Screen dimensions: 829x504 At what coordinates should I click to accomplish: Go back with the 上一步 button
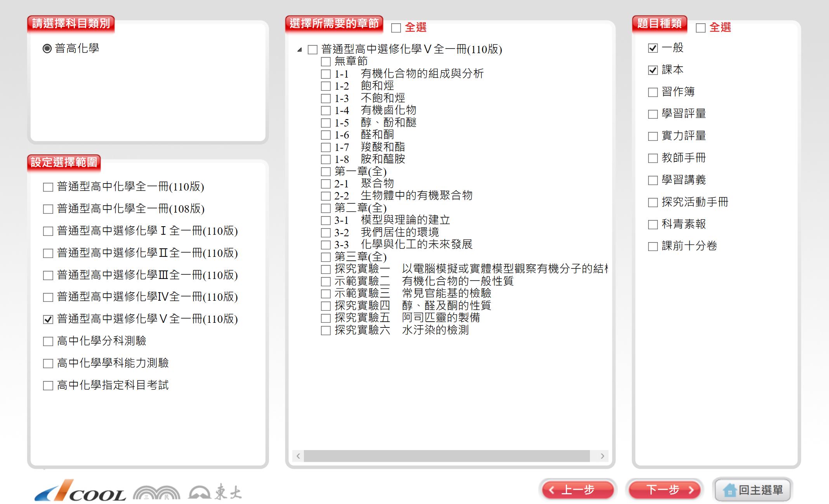pos(578,490)
